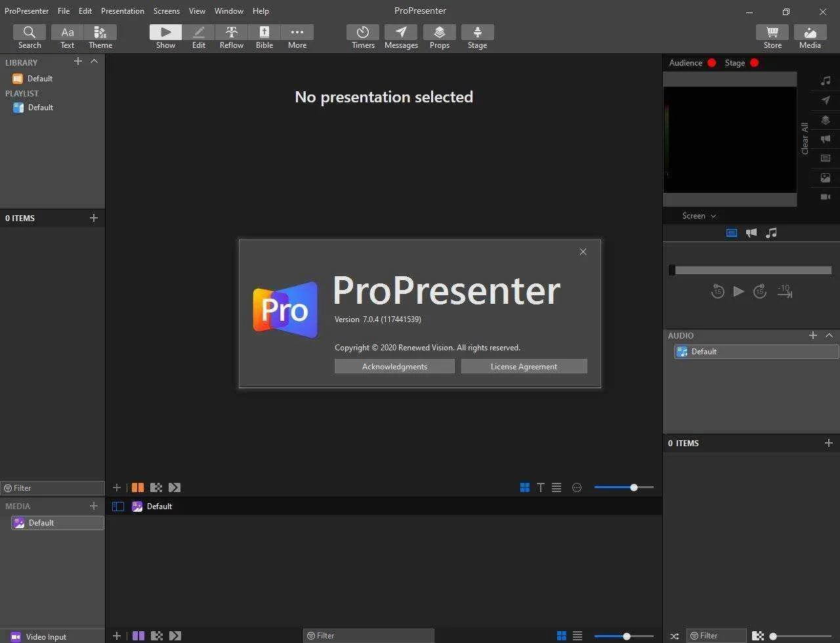
Task: Toggle the Audience output indicator
Action: (711, 63)
